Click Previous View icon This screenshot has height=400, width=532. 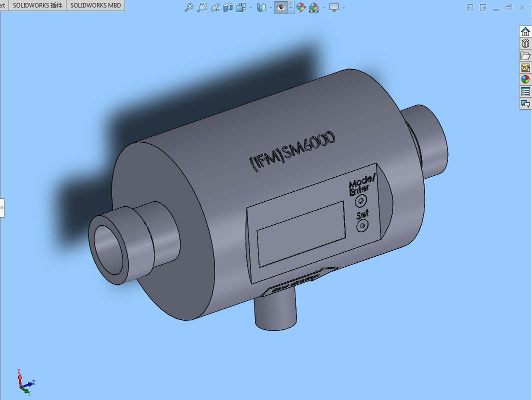point(215,8)
